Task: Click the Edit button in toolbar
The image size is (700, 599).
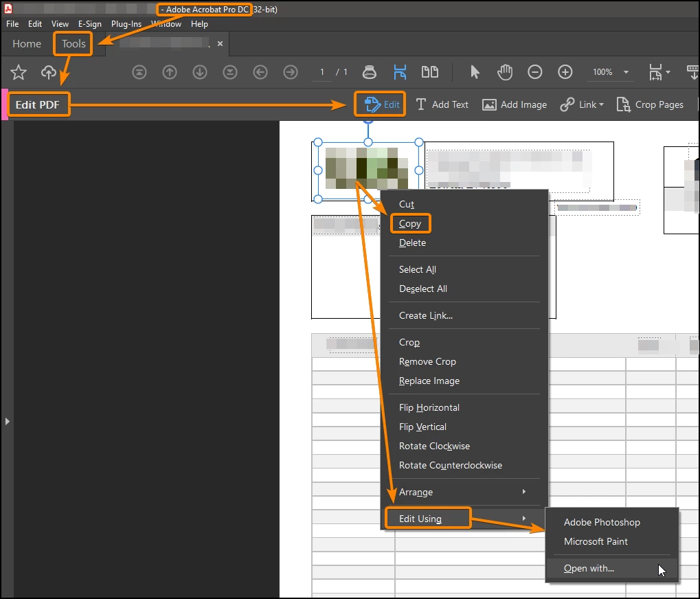Action: [x=381, y=104]
